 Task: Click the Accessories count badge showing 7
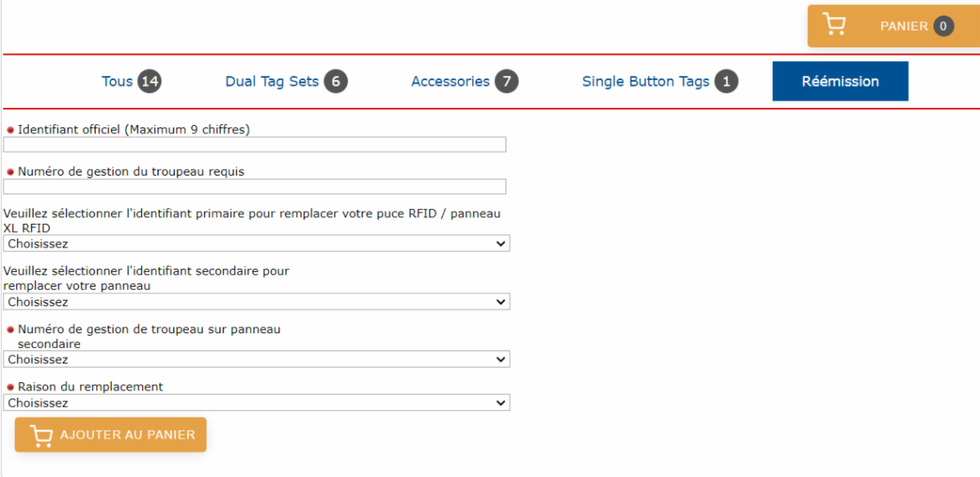click(506, 82)
